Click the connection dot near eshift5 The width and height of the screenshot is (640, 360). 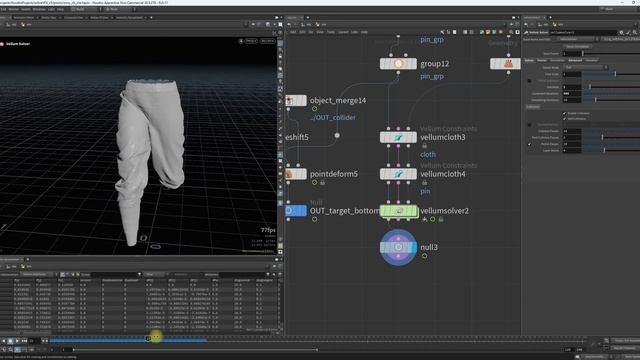click(337, 136)
